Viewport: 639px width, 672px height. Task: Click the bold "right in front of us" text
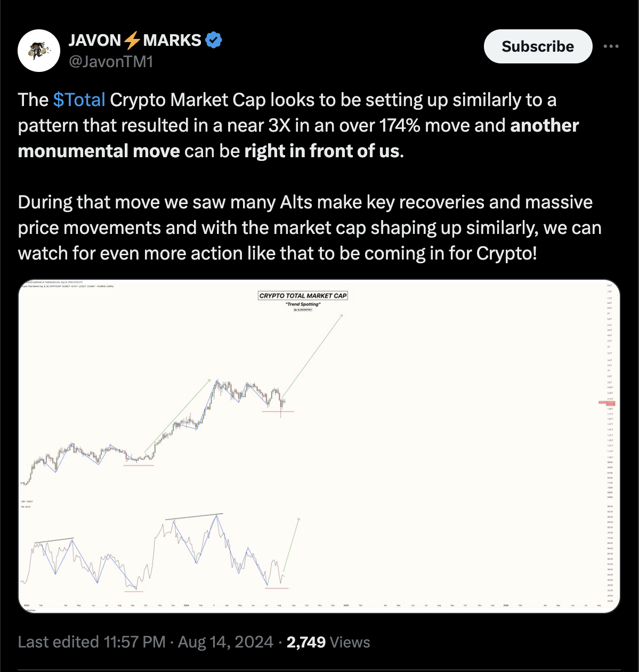click(321, 151)
